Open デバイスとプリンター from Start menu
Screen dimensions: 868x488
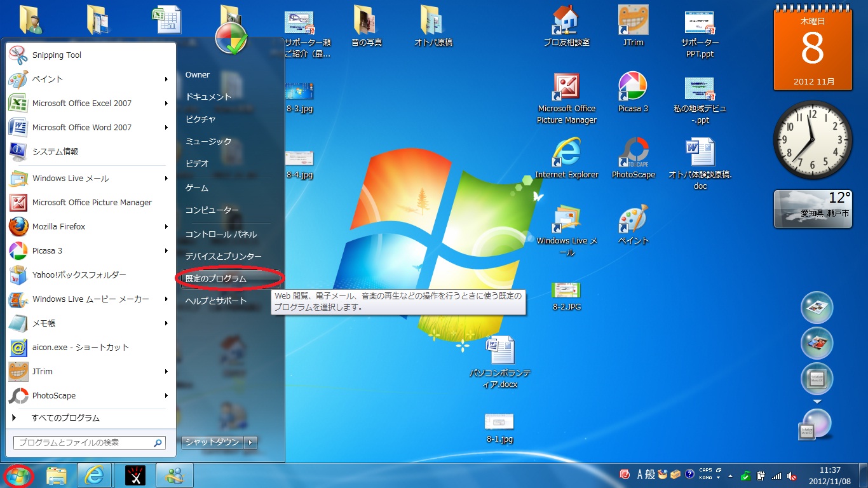coord(229,256)
